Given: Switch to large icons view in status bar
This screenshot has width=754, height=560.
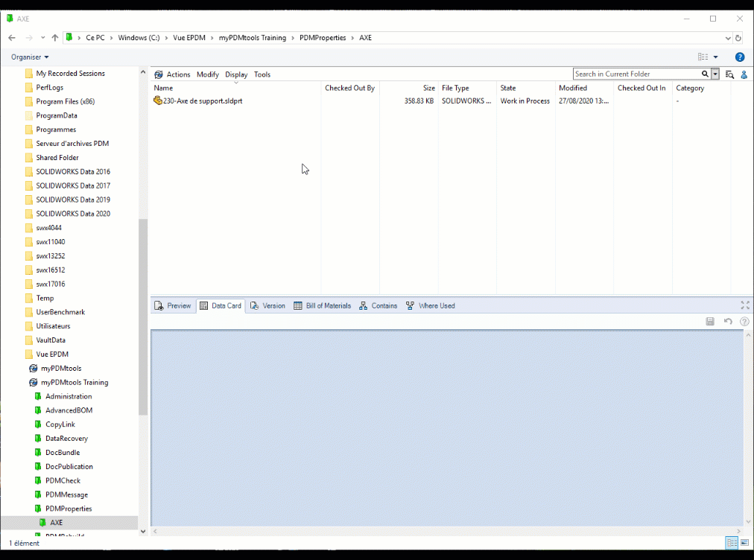Looking at the screenshot, I should click(744, 543).
